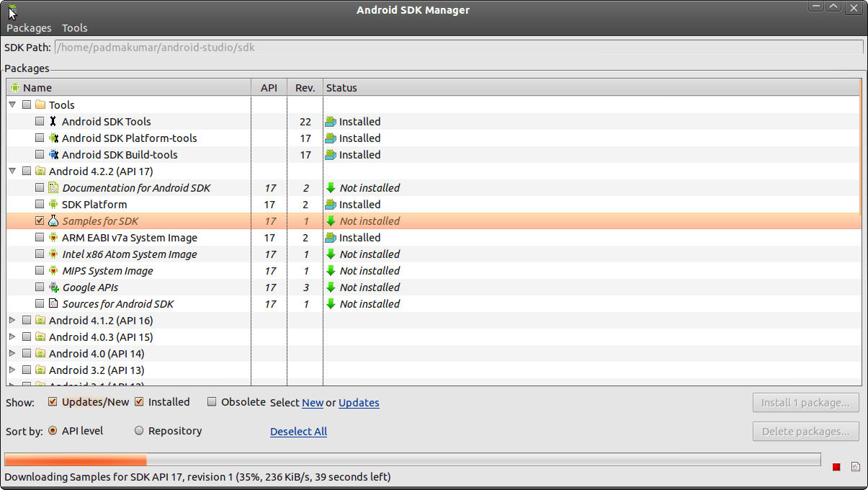This screenshot has height=490, width=868.
Task: Click the Android SDK Tools wrench icon
Action: click(53, 122)
